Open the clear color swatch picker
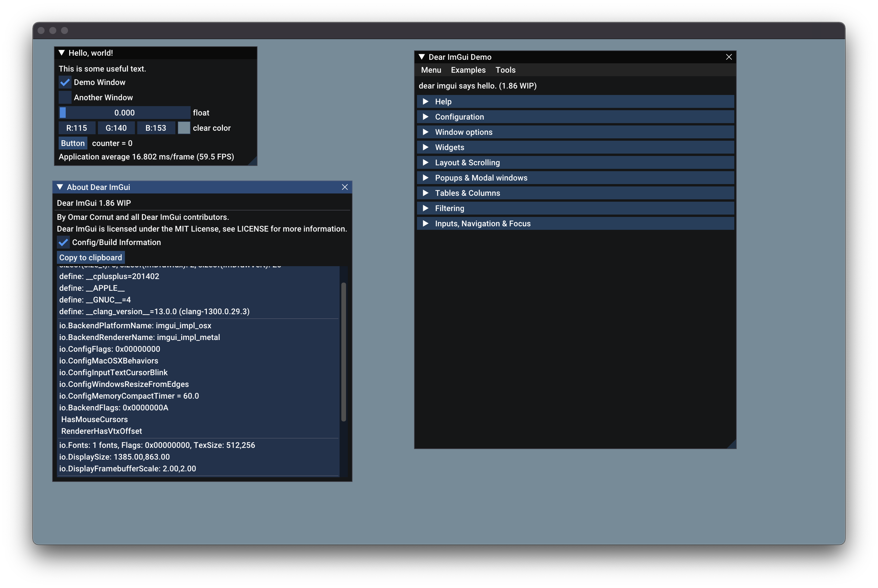 point(184,128)
